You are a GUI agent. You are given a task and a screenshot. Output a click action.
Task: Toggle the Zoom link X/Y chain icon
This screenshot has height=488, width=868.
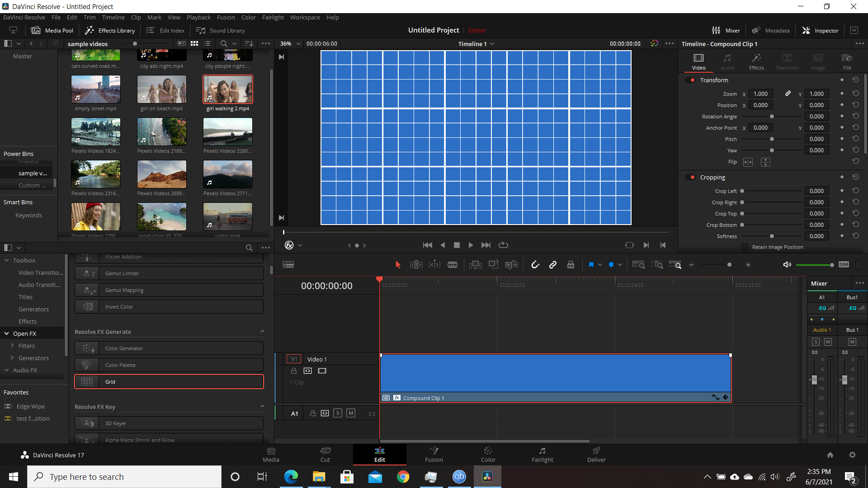[788, 94]
